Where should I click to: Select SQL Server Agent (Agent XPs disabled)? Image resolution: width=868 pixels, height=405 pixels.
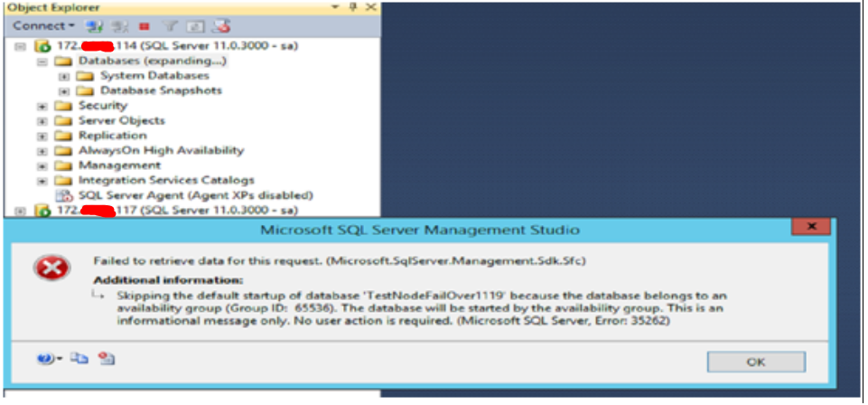[x=196, y=195]
